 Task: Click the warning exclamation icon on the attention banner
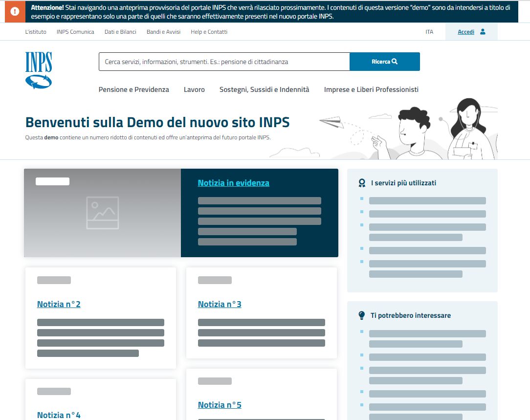pos(15,11)
